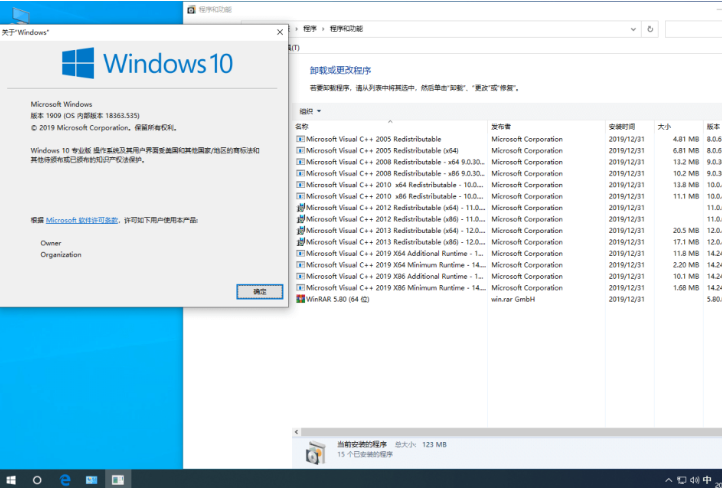722x488 pixels.
Task: Click the Programs and Features window title icon
Action: [x=192, y=9]
